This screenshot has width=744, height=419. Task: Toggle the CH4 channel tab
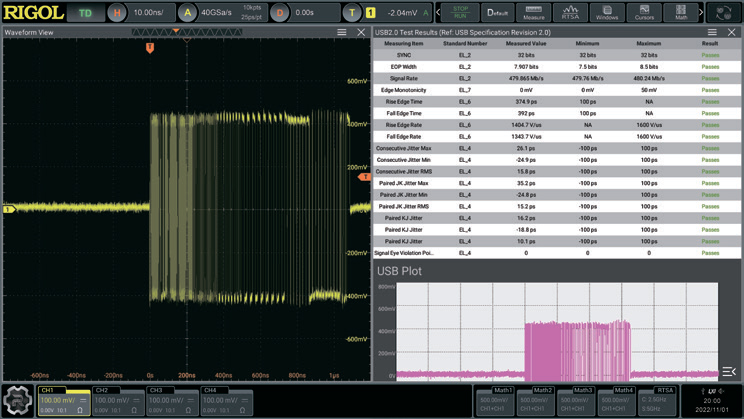pos(226,402)
